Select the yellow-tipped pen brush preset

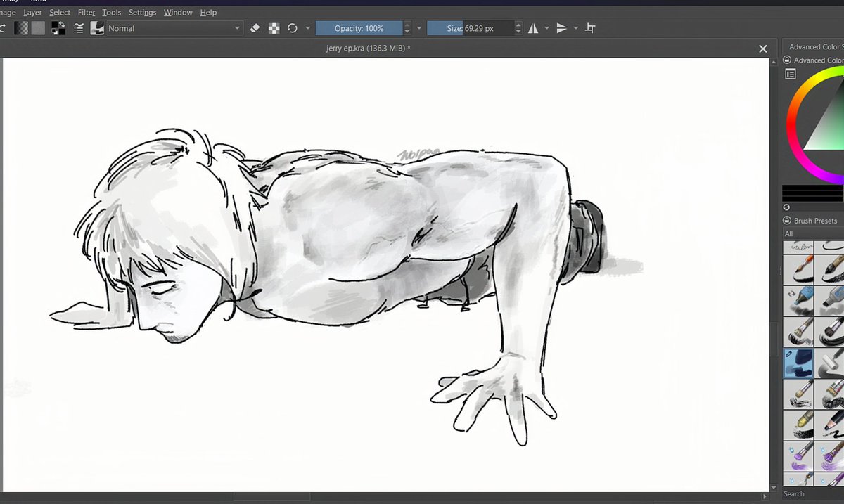pyautogui.click(x=798, y=425)
